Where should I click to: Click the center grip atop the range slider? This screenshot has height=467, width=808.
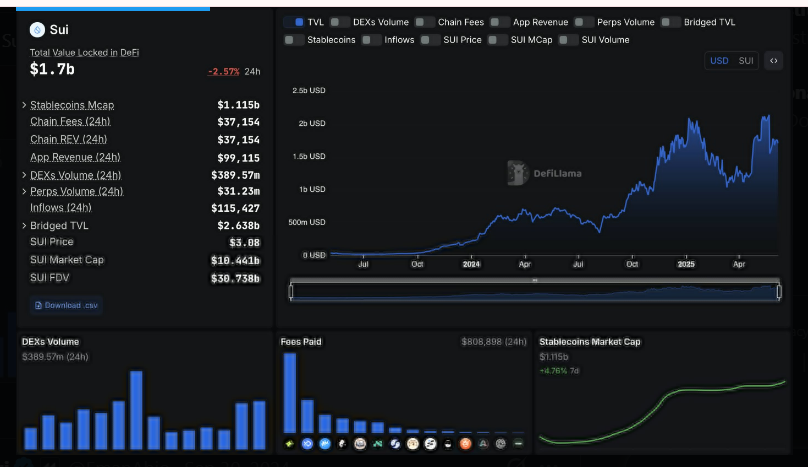[535, 280]
